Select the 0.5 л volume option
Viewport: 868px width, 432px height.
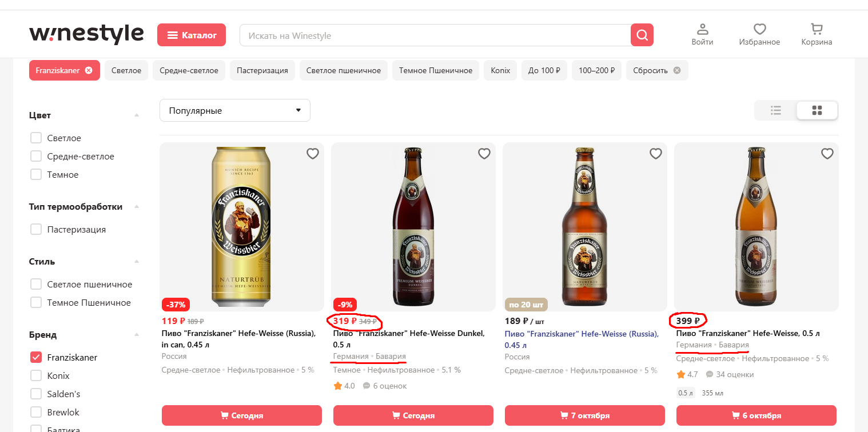[x=686, y=393]
